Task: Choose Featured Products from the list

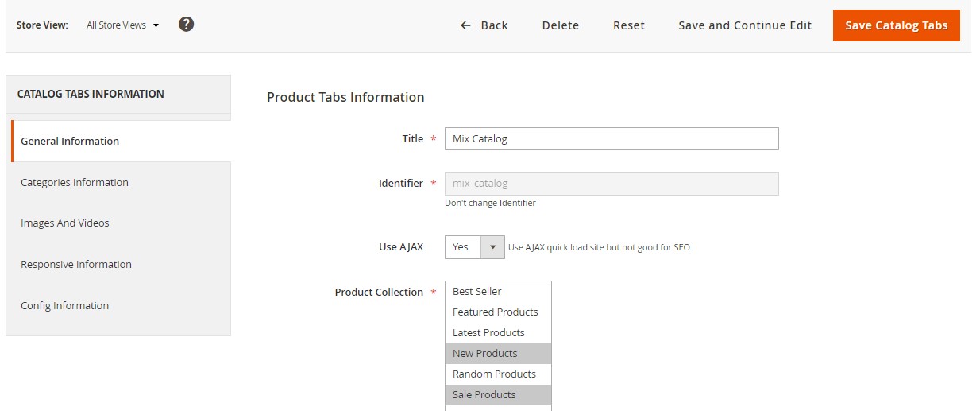Action: [496, 312]
